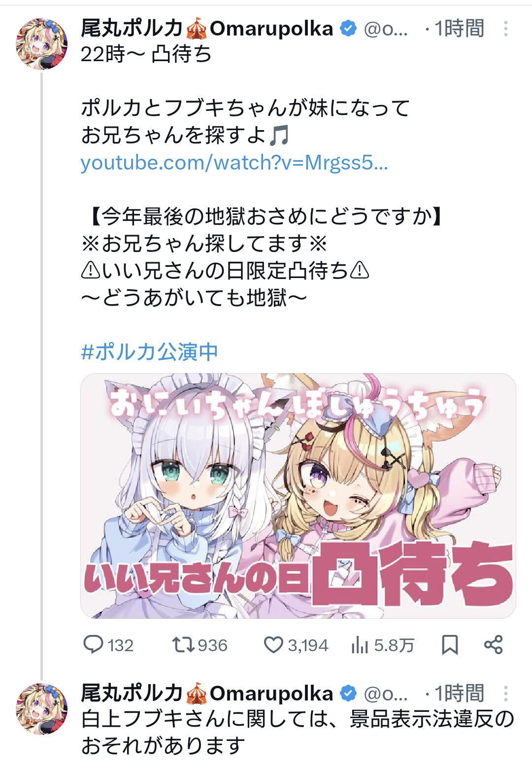The height and width of the screenshot is (769, 532).
Task: Open the first tweet's three-dot menu
Action: [x=505, y=29]
